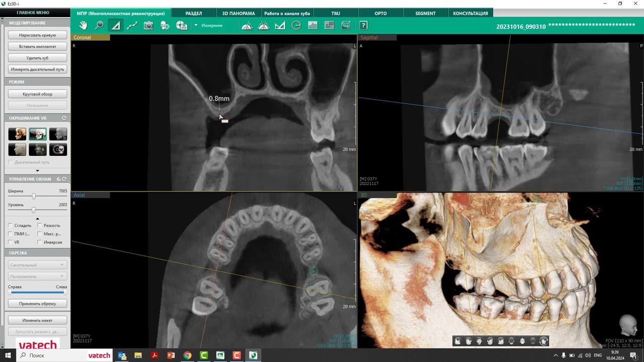Click Удалить зуб button
This screenshot has height=362, width=644.
tap(37, 58)
